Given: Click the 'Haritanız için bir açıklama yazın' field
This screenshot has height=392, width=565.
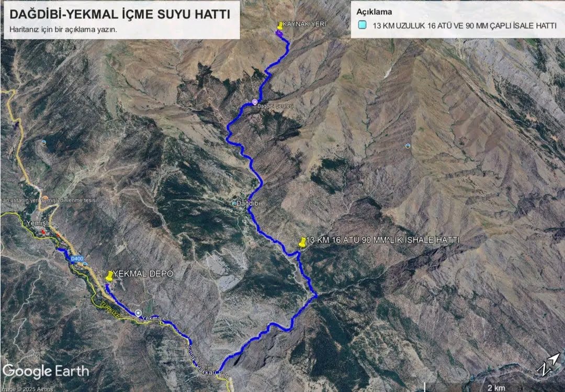Looking at the screenshot, I should coord(63,30).
